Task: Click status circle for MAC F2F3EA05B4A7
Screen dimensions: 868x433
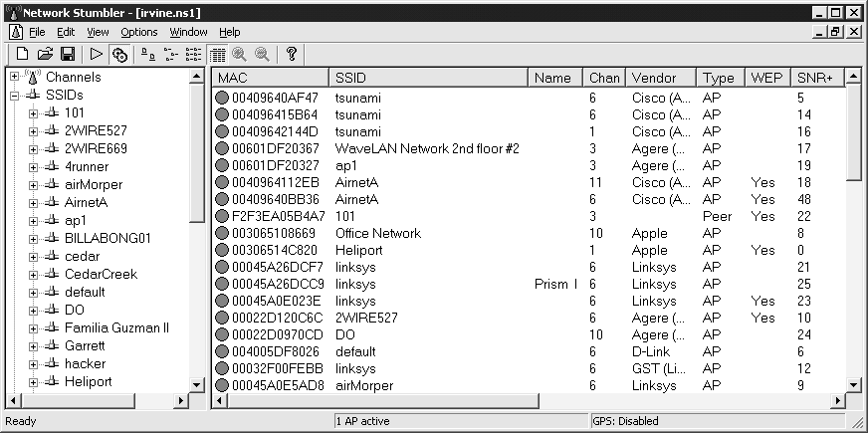Action: click(x=222, y=216)
